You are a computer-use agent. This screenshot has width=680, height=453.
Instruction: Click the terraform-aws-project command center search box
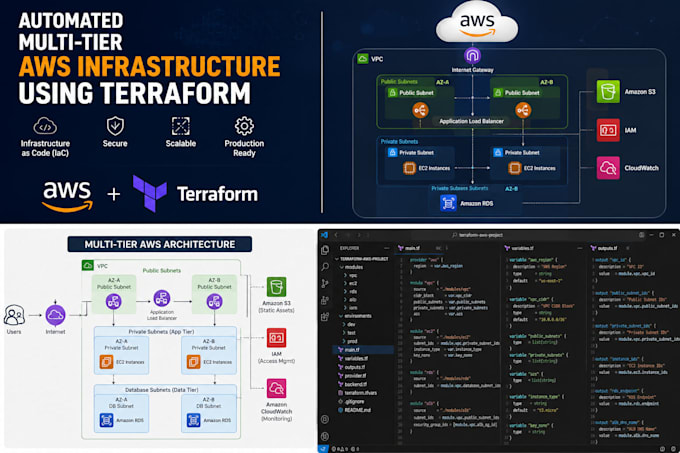477,235
